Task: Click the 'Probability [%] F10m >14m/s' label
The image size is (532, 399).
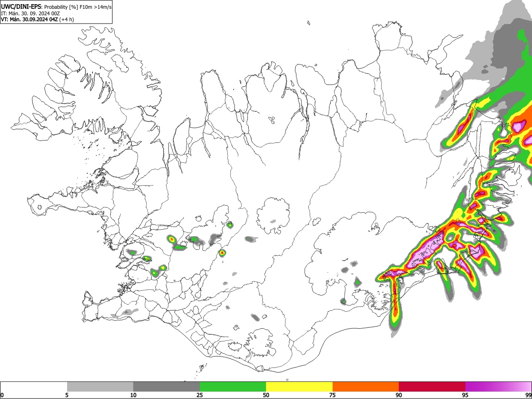Action: pos(78,7)
